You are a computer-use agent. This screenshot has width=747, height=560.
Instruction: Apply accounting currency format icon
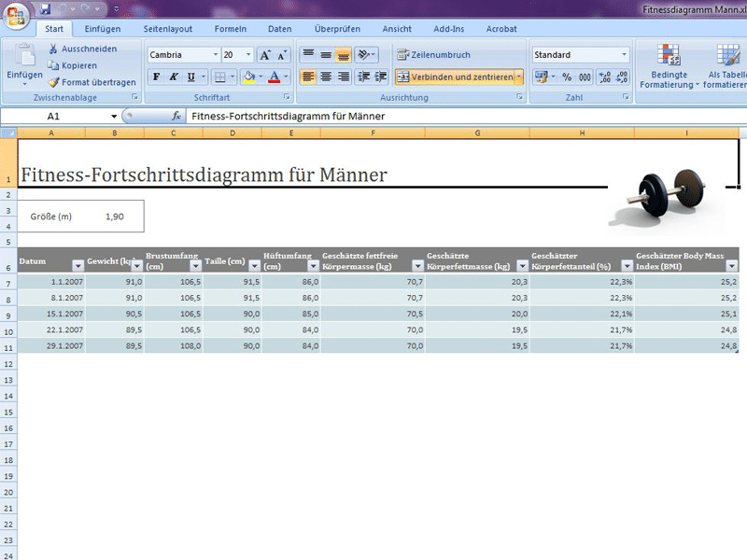[542, 77]
